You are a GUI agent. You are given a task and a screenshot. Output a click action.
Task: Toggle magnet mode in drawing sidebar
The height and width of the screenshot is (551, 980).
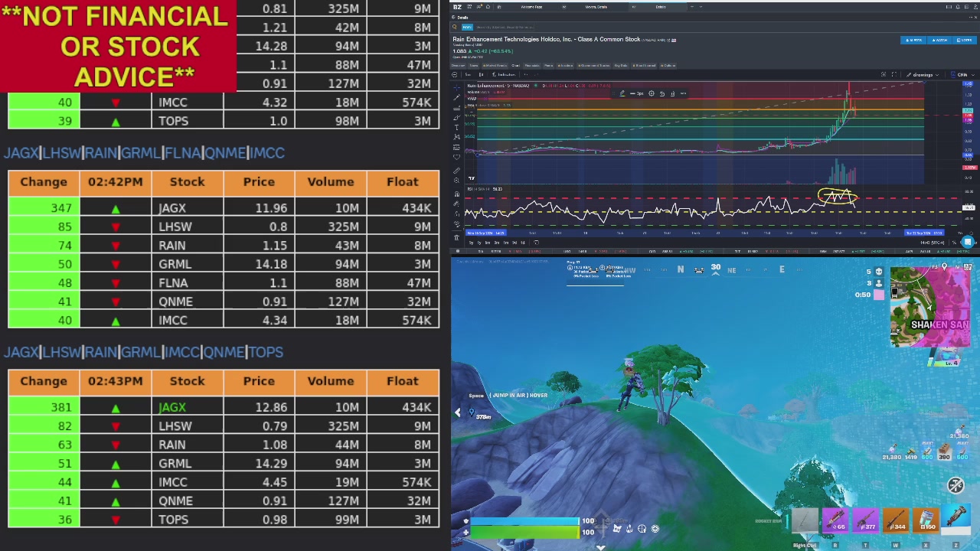tap(456, 194)
